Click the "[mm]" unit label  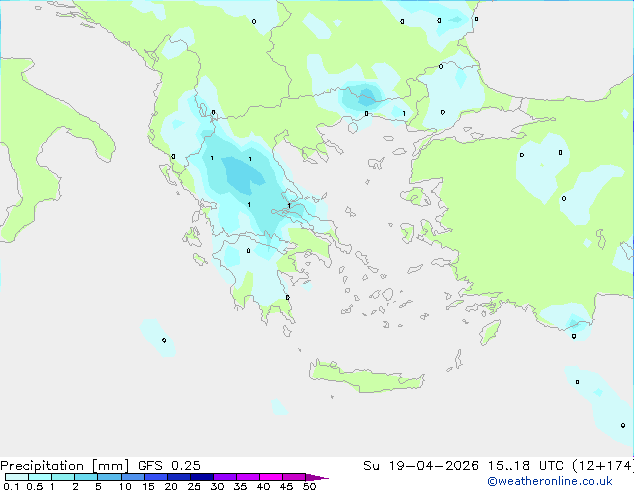[111, 466]
